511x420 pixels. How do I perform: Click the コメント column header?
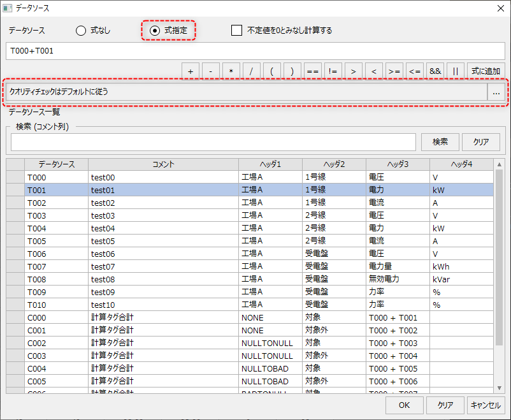tap(163, 164)
